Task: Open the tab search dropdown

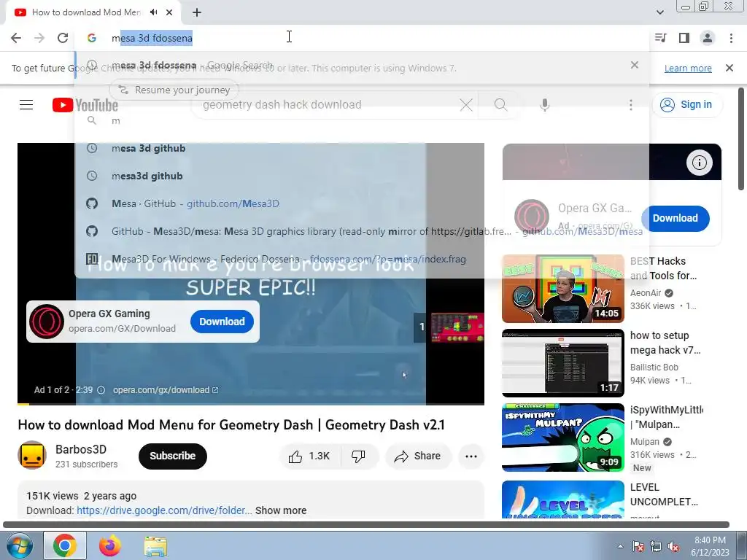Action: click(659, 12)
